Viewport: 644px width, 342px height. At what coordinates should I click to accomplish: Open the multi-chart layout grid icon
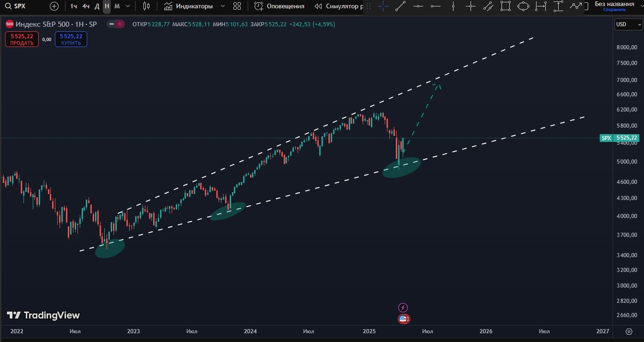pos(237,6)
